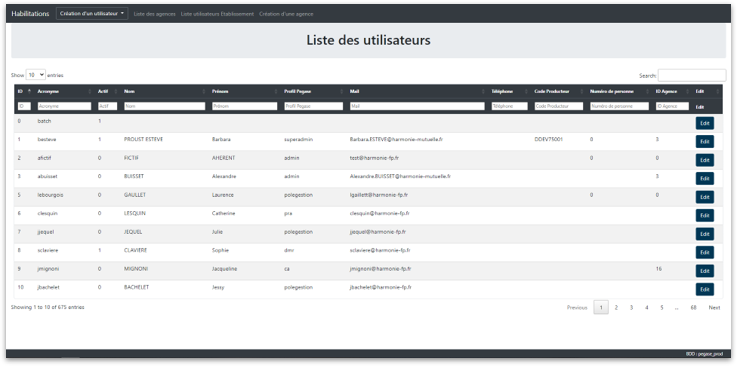The image size is (737, 366).
Task: Click the Showing 1 to 10 info text
Action: click(47, 307)
